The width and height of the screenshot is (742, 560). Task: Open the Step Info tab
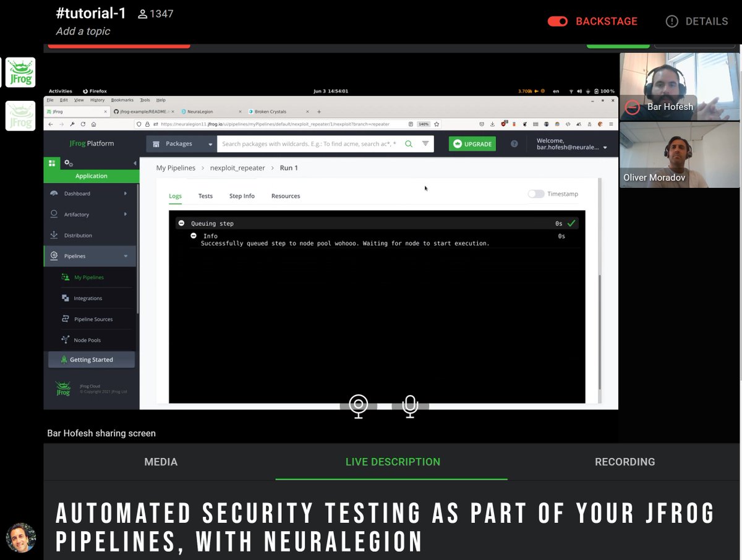pyautogui.click(x=242, y=196)
